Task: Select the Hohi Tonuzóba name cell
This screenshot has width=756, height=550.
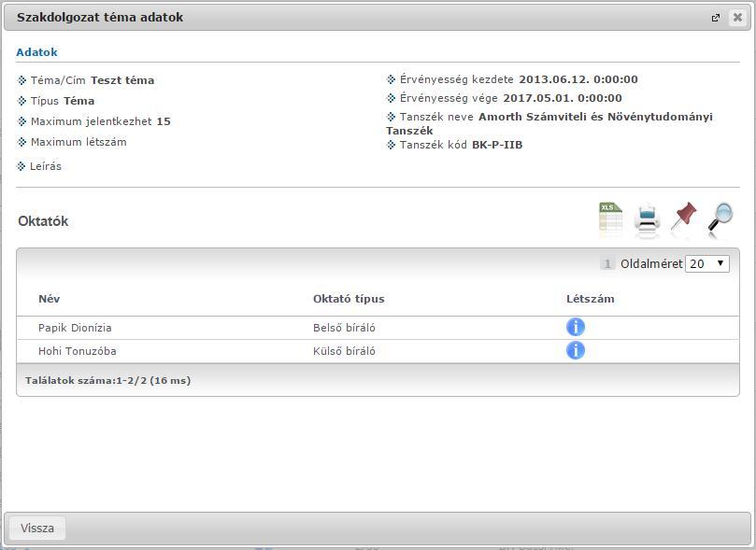Action: pyautogui.click(x=78, y=351)
